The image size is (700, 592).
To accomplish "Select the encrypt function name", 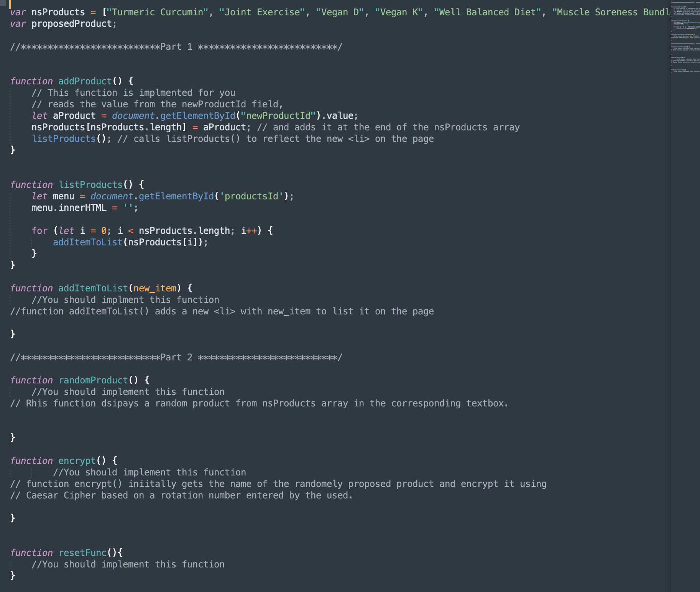I will coord(77,461).
